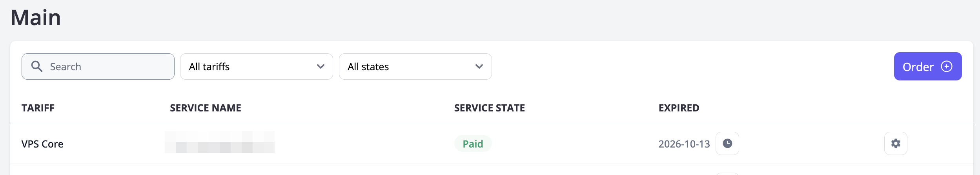This screenshot has height=175, width=980.
Task: Click the Main page heading
Action: [36, 18]
